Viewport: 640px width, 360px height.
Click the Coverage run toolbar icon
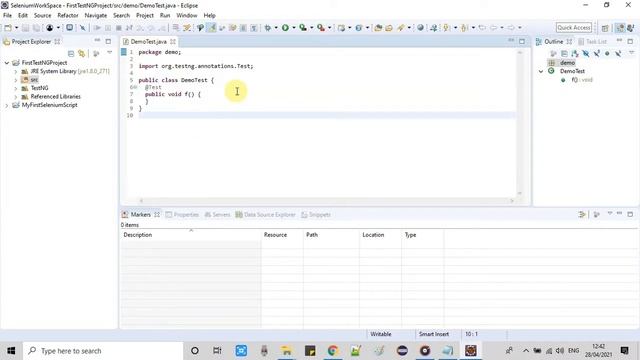pos(303,28)
